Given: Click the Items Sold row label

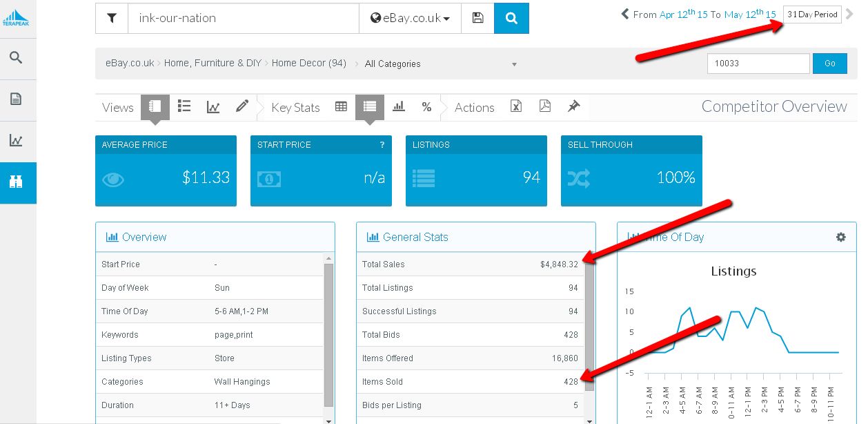Looking at the screenshot, I should click(x=382, y=382).
